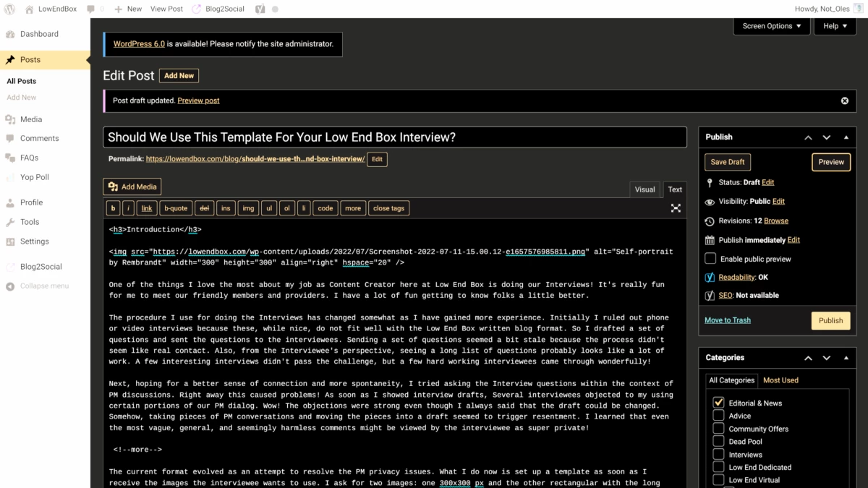Insert an unordered list with the ul button
868x488 pixels.
[x=268, y=207]
